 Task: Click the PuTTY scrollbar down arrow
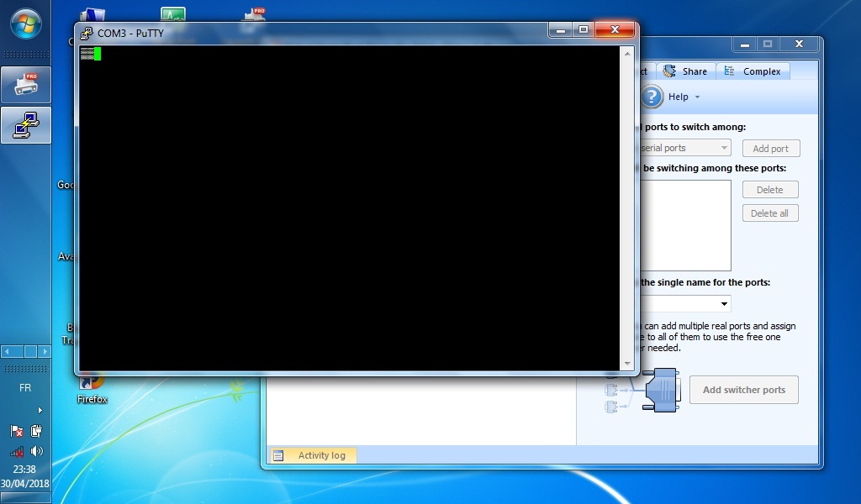[627, 364]
